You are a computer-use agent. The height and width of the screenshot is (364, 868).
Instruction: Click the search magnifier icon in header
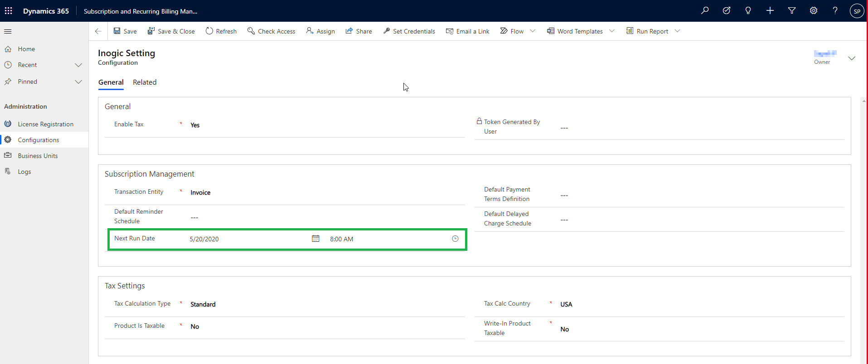click(705, 10)
